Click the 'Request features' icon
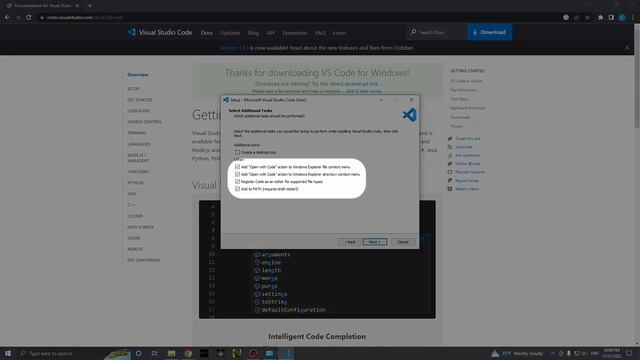The height and width of the screenshot is (360, 640). click(x=450, y=172)
